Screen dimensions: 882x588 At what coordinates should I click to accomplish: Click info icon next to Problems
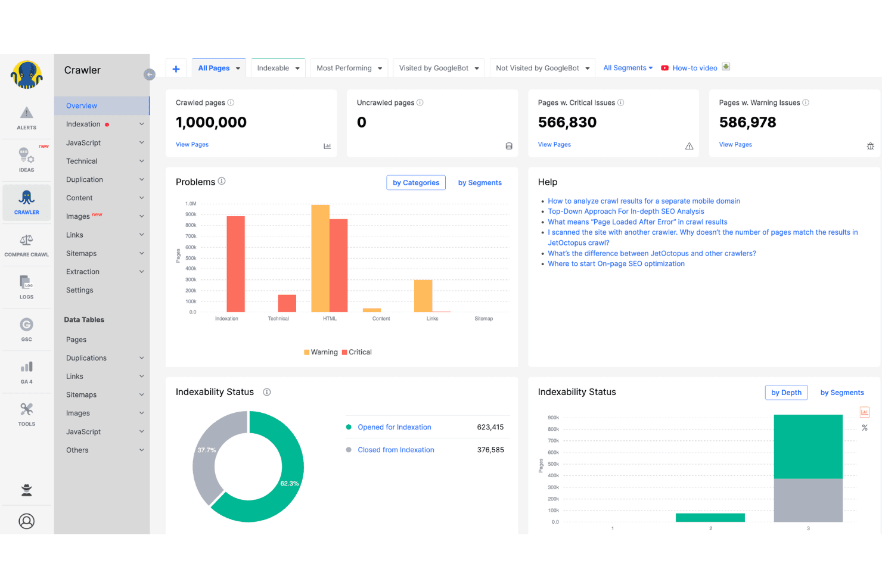222,181
